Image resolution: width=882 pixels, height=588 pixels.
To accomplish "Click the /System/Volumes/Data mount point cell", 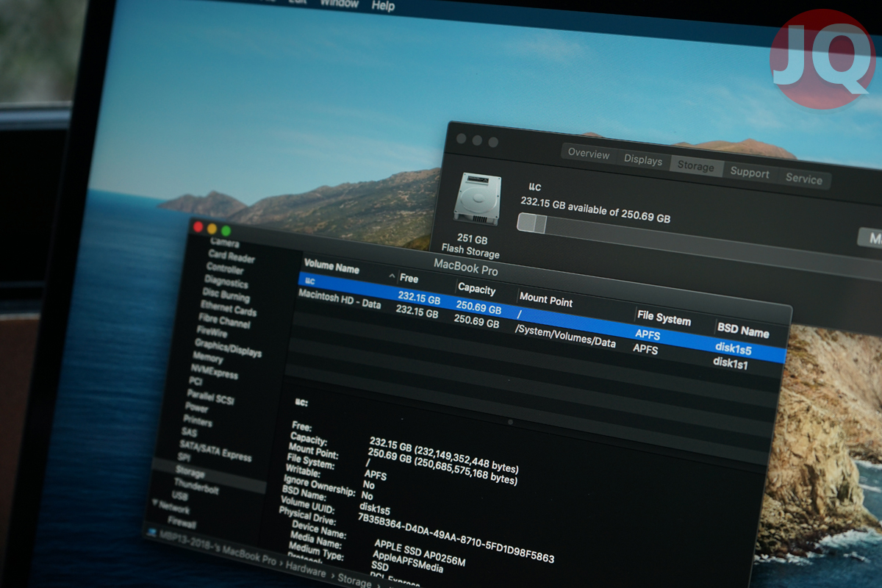I will (x=565, y=335).
